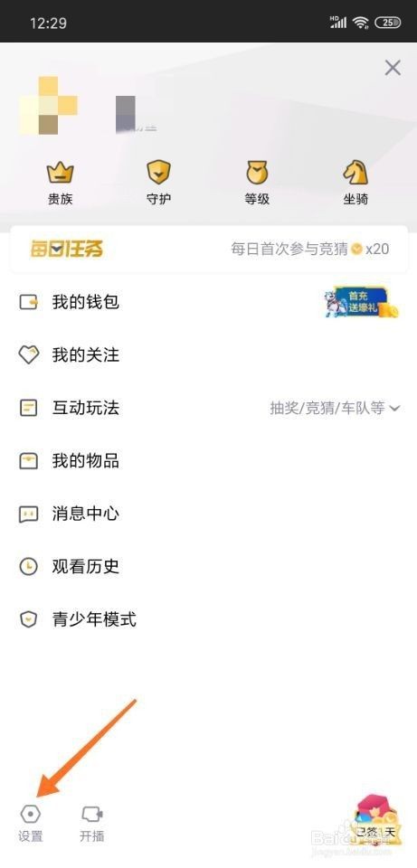Screen dimensions: 417x868
Task: Open 设置 hexagon settings icon
Action: 30,814
